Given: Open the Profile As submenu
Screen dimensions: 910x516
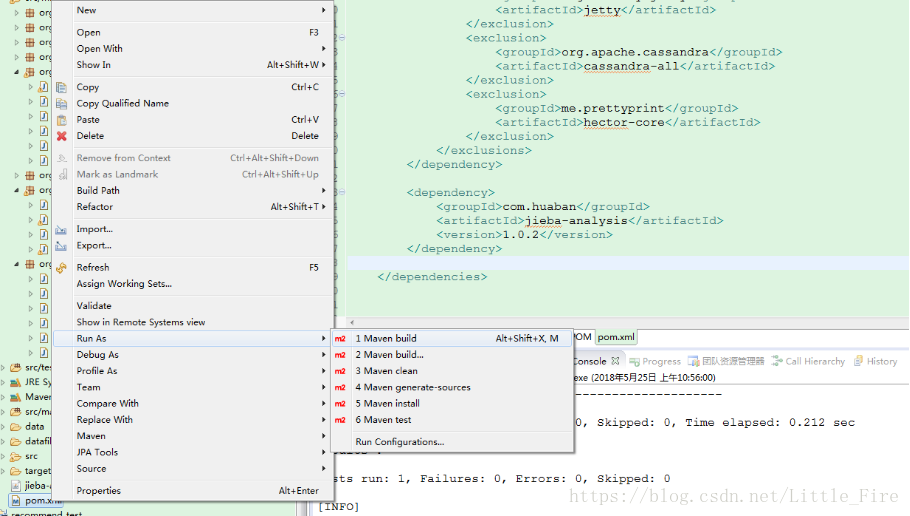Looking at the screenshot, I should [193, 371].
